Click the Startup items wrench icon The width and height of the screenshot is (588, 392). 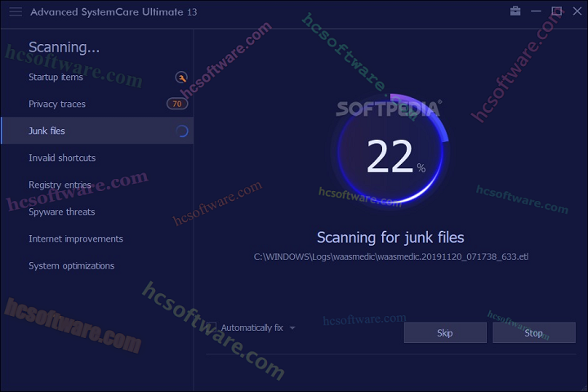(181, 78)
